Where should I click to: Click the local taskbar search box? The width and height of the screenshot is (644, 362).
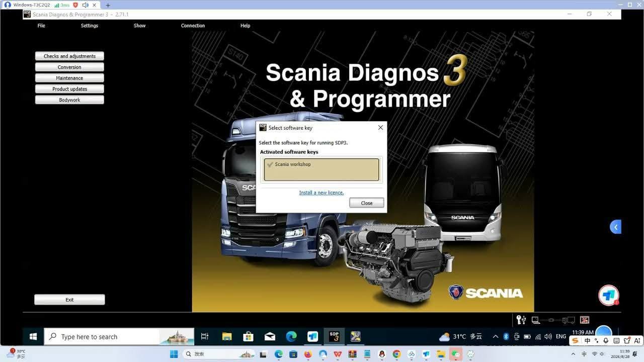pos(219,354)
